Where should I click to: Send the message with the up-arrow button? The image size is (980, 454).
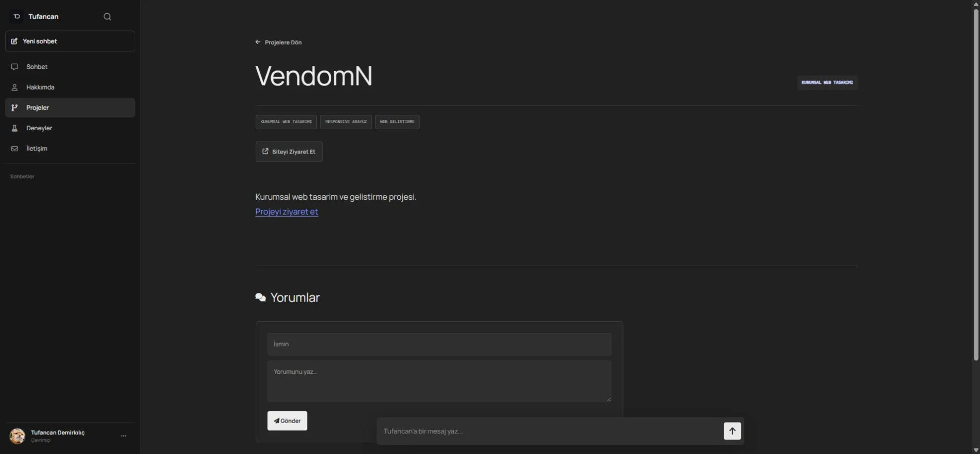733,431
